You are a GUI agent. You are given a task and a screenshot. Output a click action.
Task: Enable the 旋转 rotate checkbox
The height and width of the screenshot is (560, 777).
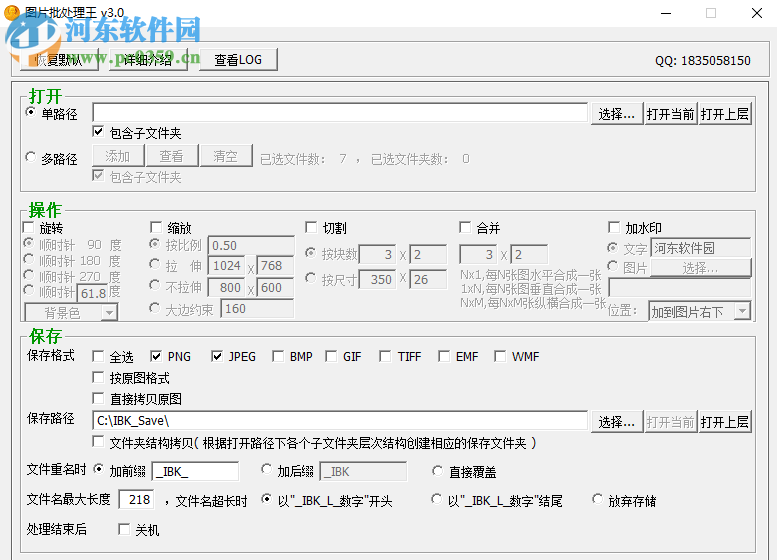(29, 227)
